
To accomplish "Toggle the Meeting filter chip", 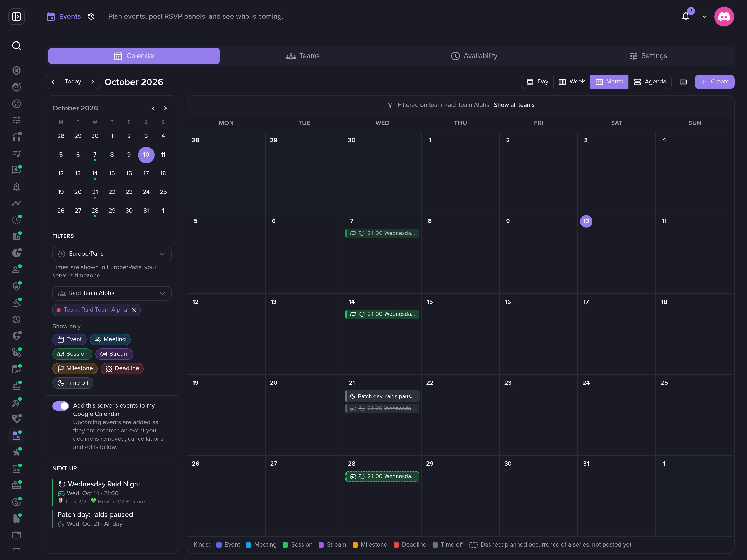I will 110,339.
